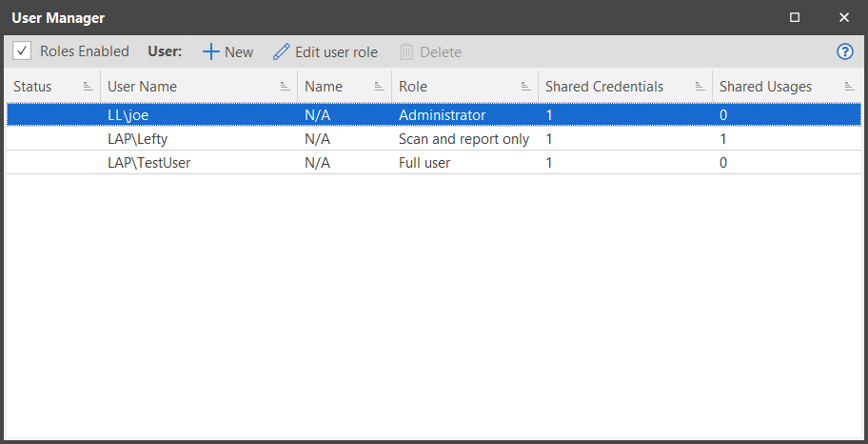Sort by the User Name column header

coord(142,87)
